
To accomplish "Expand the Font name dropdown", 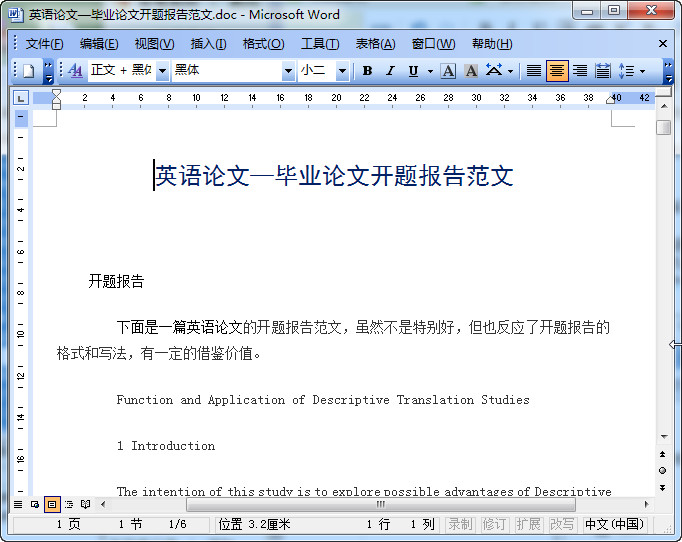I will 288,70.
